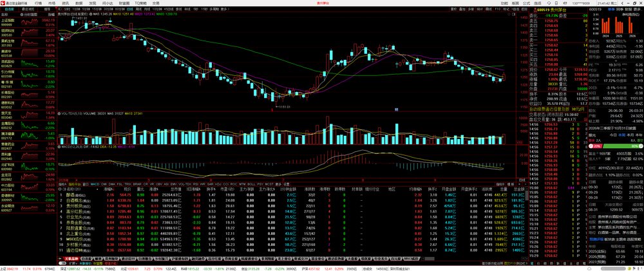Click the 画线 button
The image size is (644, 271).
pyautogui.click(x=488, y=9)
